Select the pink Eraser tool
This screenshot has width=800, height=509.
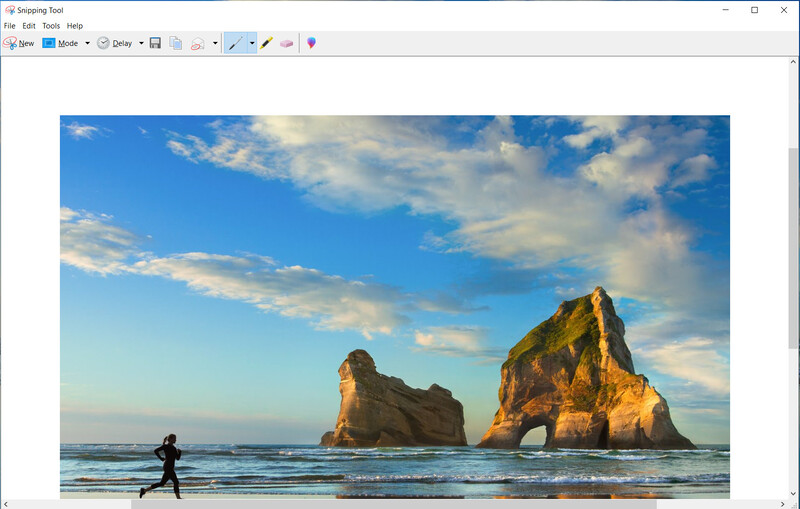tap(287, 44)
